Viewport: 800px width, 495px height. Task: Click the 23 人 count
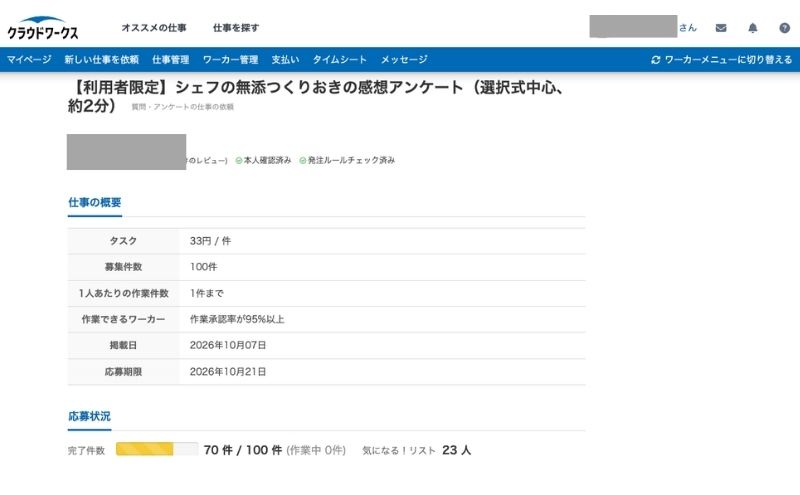click(x=457, y=450)
